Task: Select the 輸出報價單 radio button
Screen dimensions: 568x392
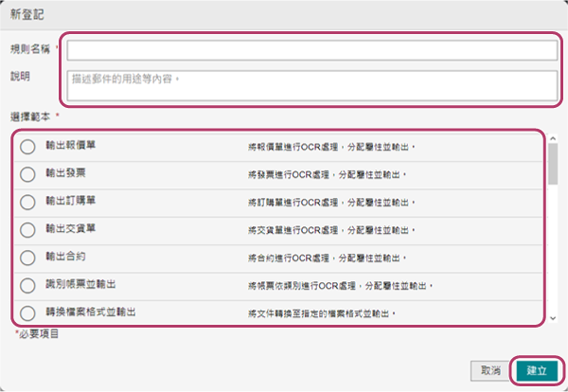Action: (27, 147)
